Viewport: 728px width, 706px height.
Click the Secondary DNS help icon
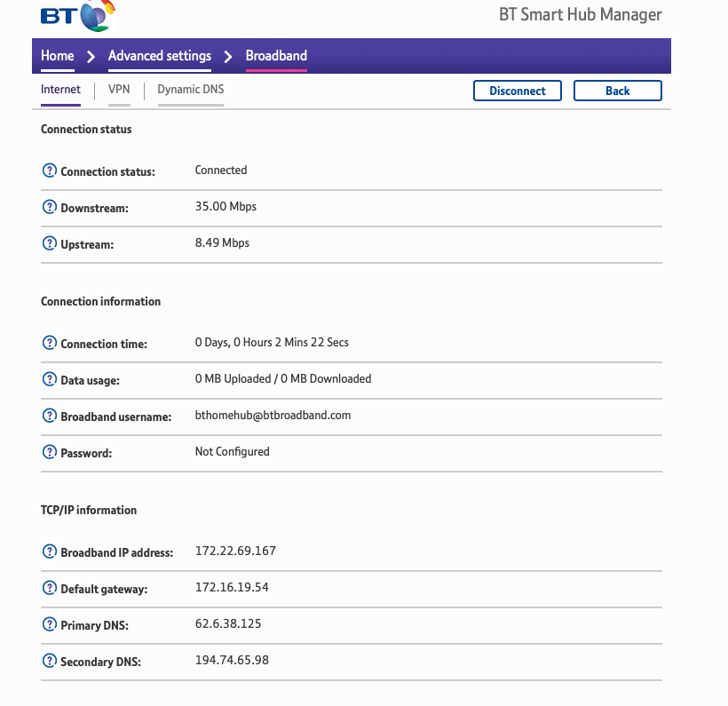49,661
